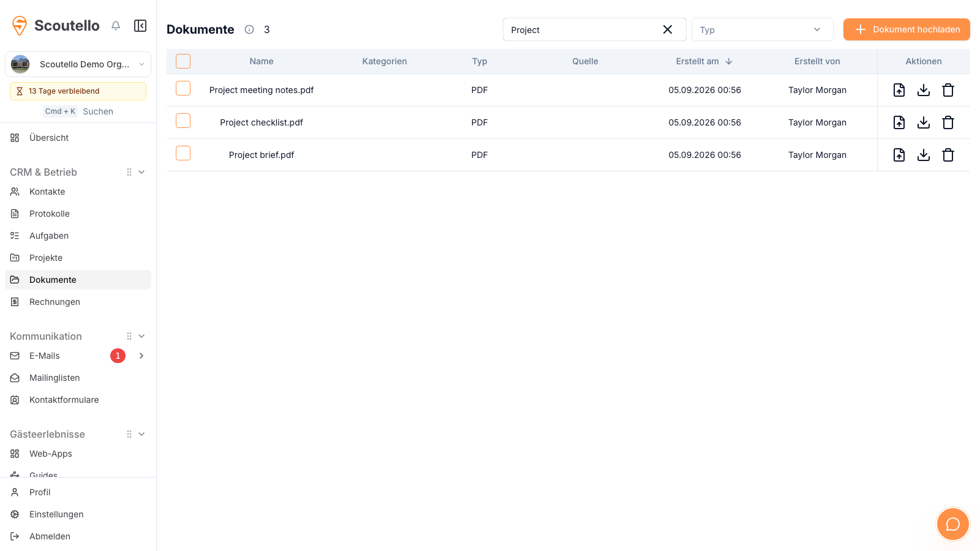
Task: Click the unread E-Mails badge
Action: [118, 356]
